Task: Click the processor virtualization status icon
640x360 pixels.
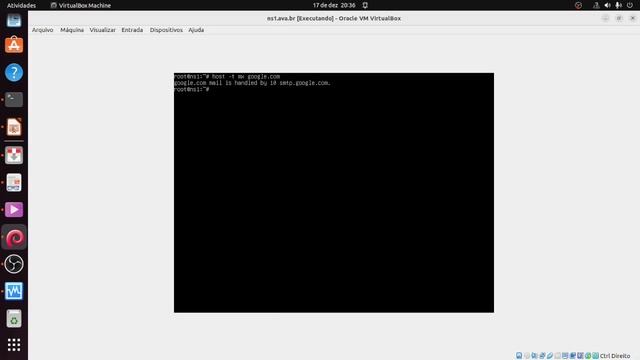Action: pyautogui.click(x=580, y=356)
